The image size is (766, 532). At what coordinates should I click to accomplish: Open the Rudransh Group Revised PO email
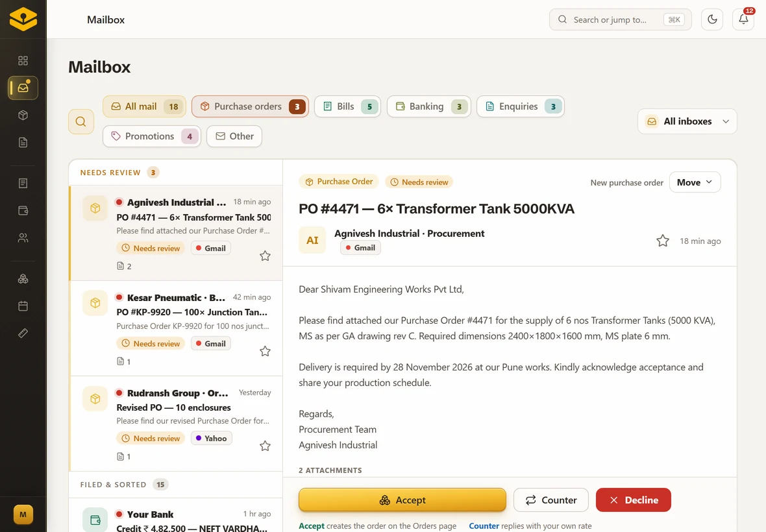(x=177, y=423)
